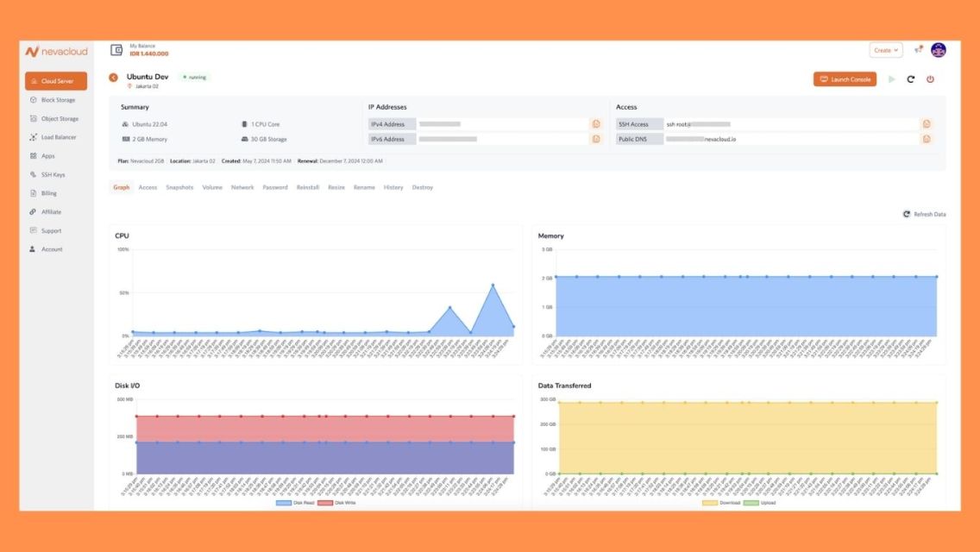980x552 pixels.
Task: Click Refresh Data
Action: click(x=924, y=215)
